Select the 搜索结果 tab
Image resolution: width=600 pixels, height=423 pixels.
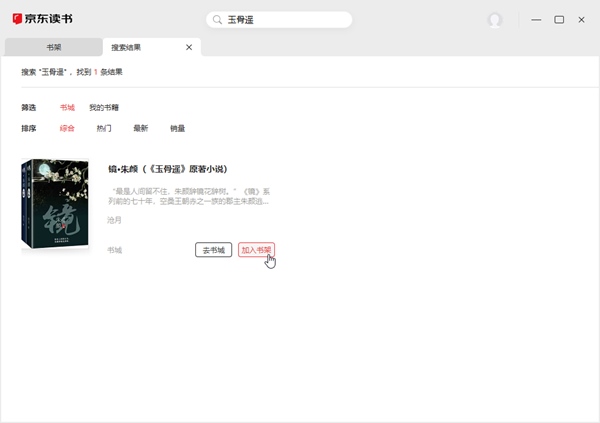pyautogui.click(x=126, y=47)
